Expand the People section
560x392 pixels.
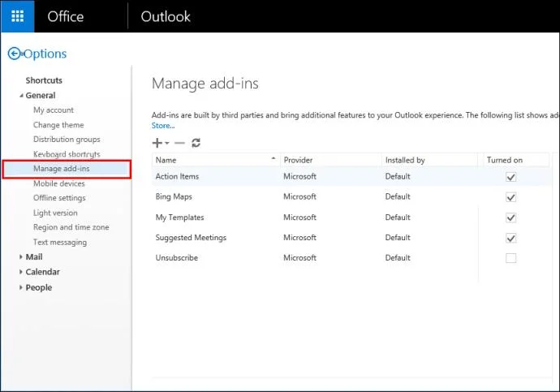click(21, 287)
